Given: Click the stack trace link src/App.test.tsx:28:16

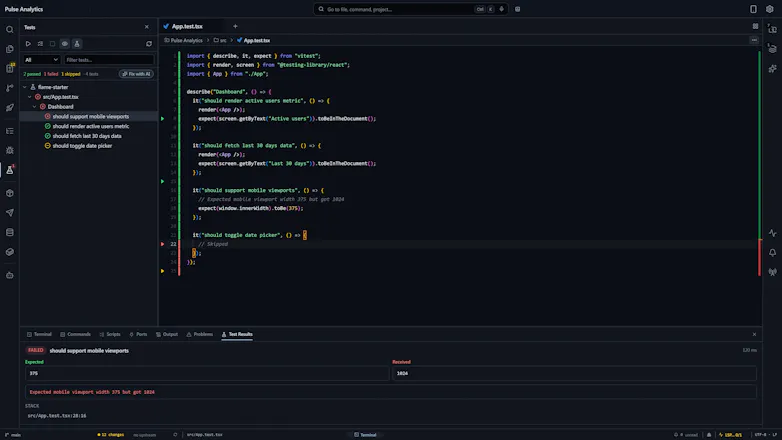Looking at the screenshot, I should coord(57,416).
